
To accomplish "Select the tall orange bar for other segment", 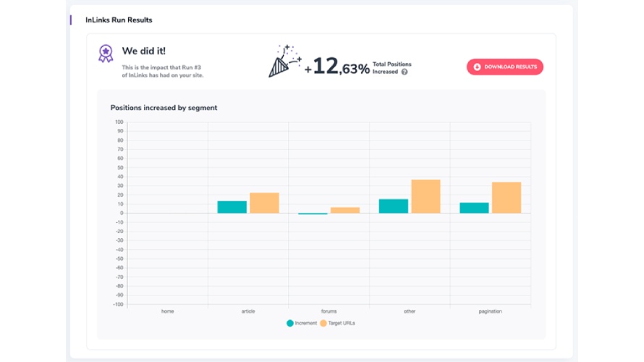I will (426, 196).
